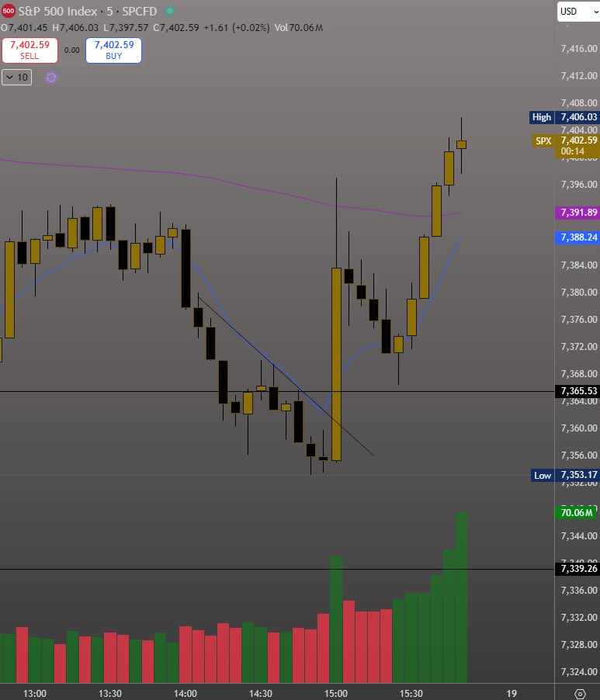Screen dimensions: 600x700
Task: Select the horizontal line label 7,365.53
Action: coord(577,391)
